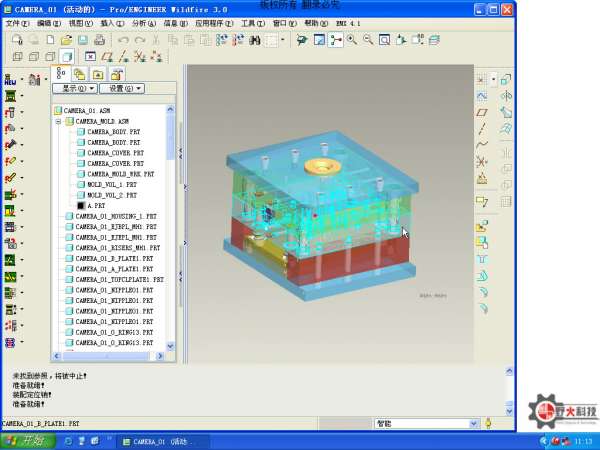The height and width of the screenshot is (450, 600).
Task: Open EMX 4.1 menu
Action: click(348, 23)
